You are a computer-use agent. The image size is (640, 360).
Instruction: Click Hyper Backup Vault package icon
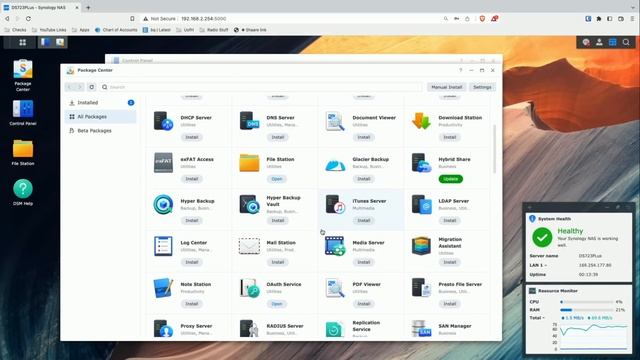click(249, 204)
